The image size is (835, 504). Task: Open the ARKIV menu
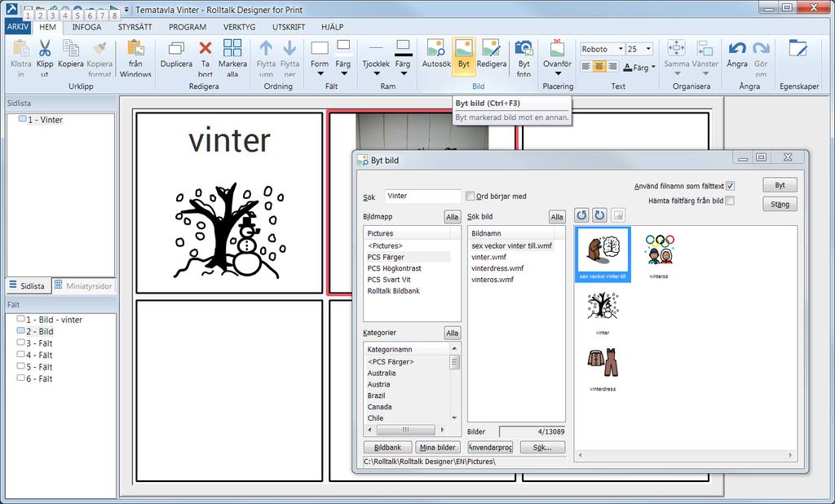click(18, 27)
